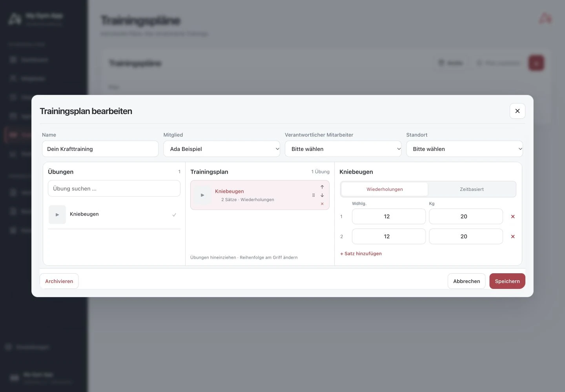Click the '1 Übung' count label
The height and width of the screenshot is (392, 565).
point(320,172)
